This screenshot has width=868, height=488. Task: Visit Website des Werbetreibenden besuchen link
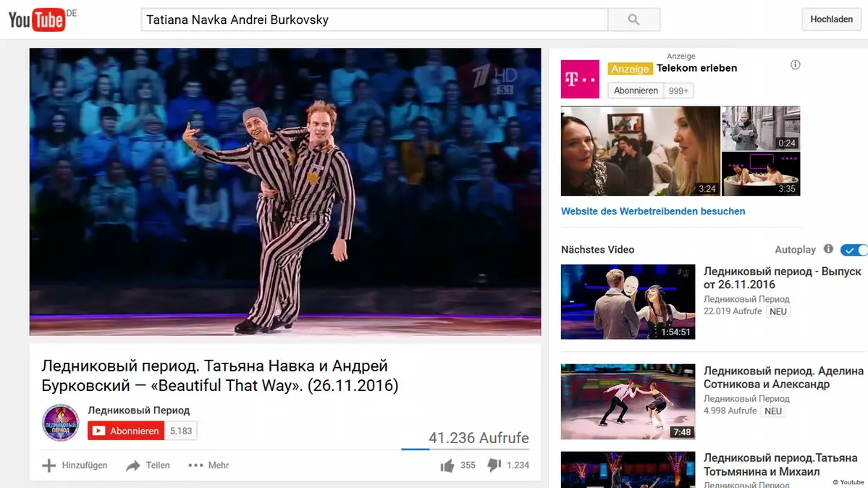(x=653, y=211)
